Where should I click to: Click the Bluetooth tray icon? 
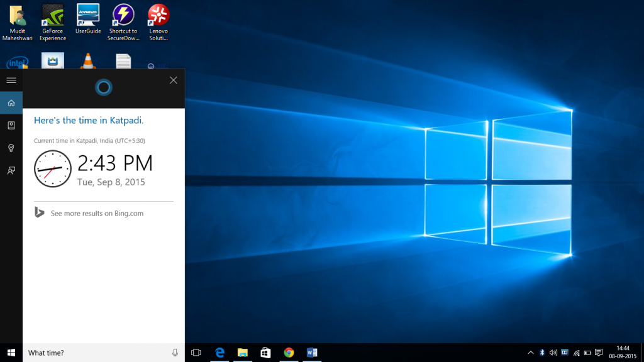541,353
